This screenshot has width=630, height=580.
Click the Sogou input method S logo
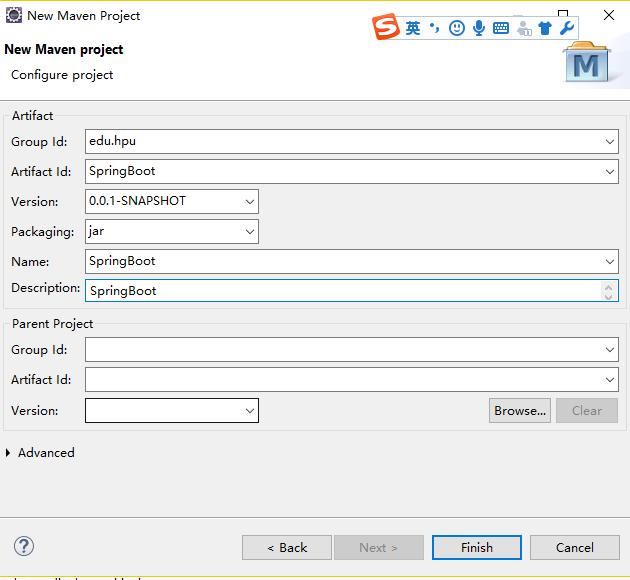coord(385,27)
